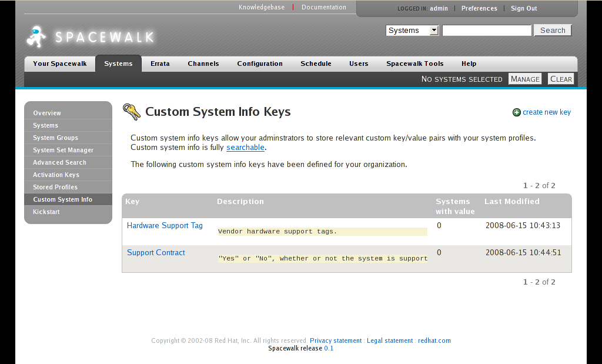Follow the searchable link

[x=245, y=148]
